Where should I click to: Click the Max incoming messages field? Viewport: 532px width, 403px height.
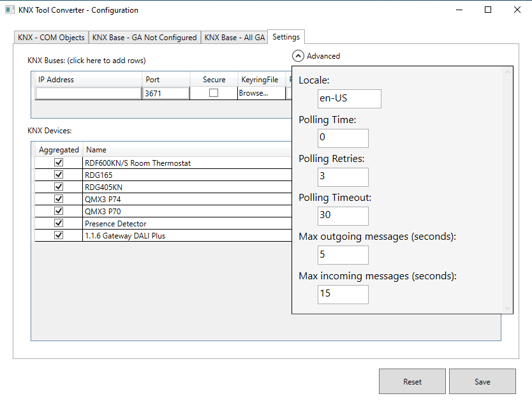(343, 294)
